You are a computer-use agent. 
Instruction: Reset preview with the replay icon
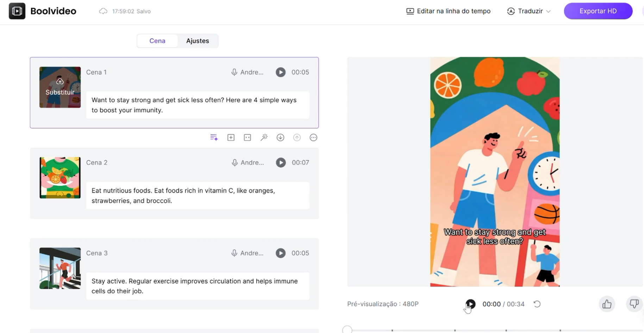point(537,304)
